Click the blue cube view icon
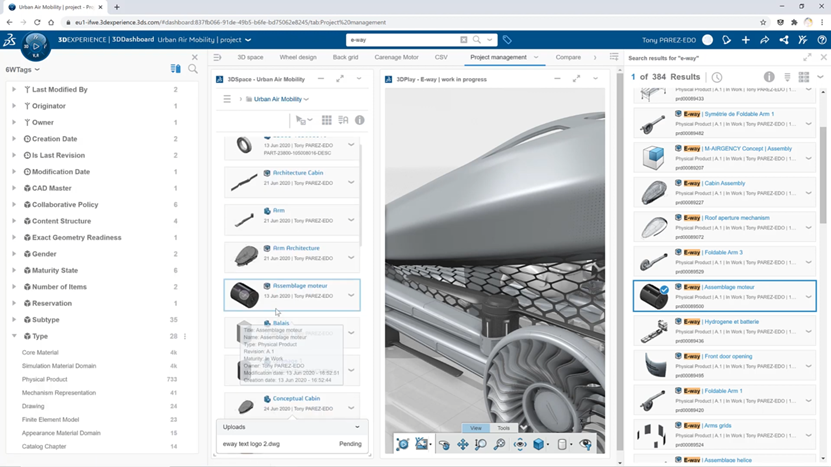Viewport: 831px width, 467px height. [x=538, y=444]
